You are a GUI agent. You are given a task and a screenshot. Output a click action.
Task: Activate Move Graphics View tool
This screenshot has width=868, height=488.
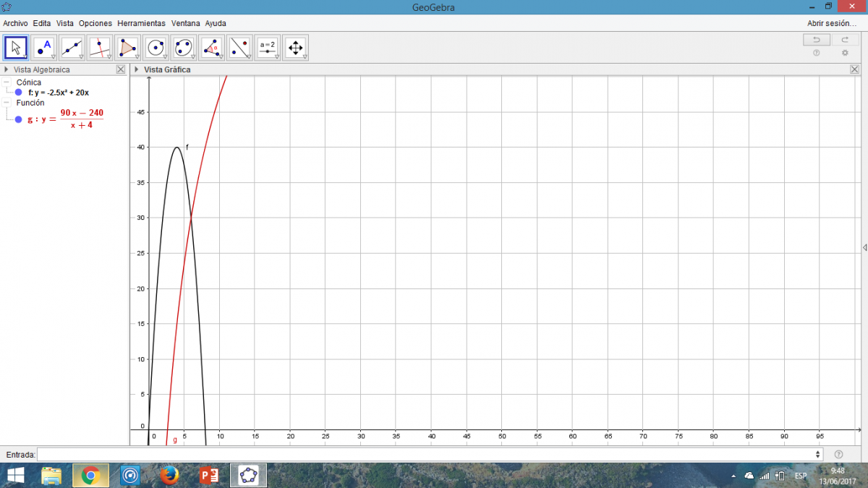(x=295, y=48)
